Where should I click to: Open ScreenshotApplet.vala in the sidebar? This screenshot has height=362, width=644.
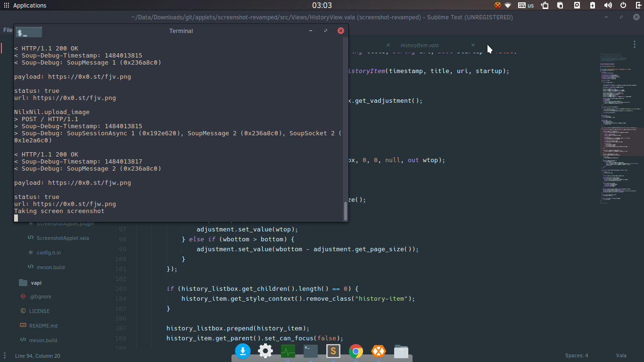63,238
